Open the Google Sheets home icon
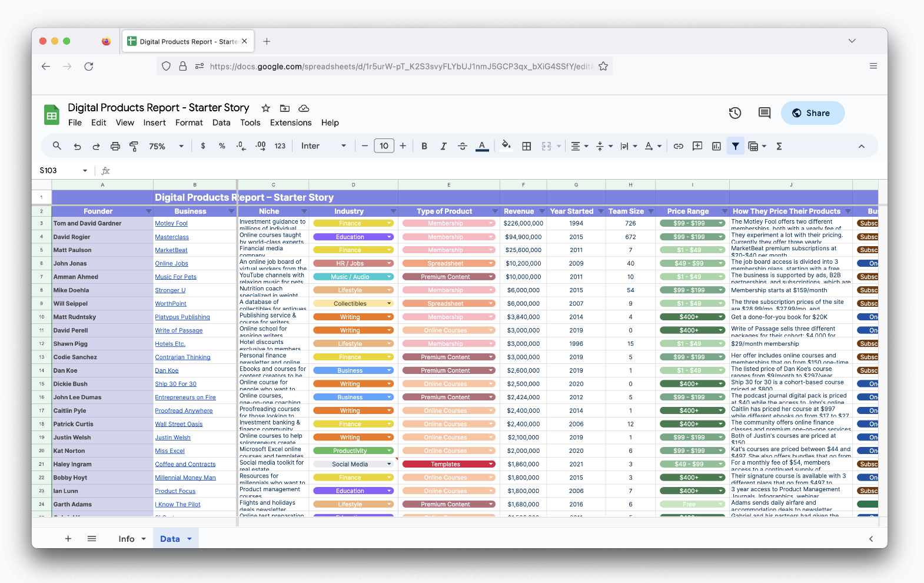This screenshot has height=583, width=924. point(52,115)
